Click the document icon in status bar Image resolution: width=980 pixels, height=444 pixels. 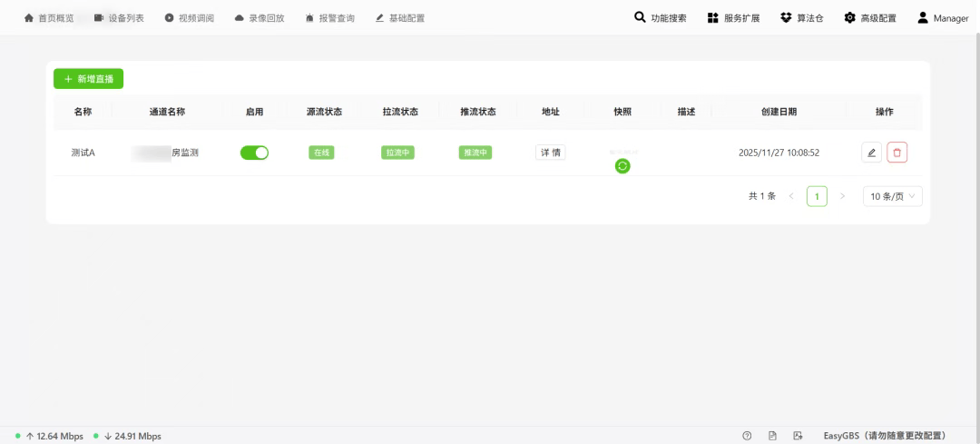pos(772,436)
